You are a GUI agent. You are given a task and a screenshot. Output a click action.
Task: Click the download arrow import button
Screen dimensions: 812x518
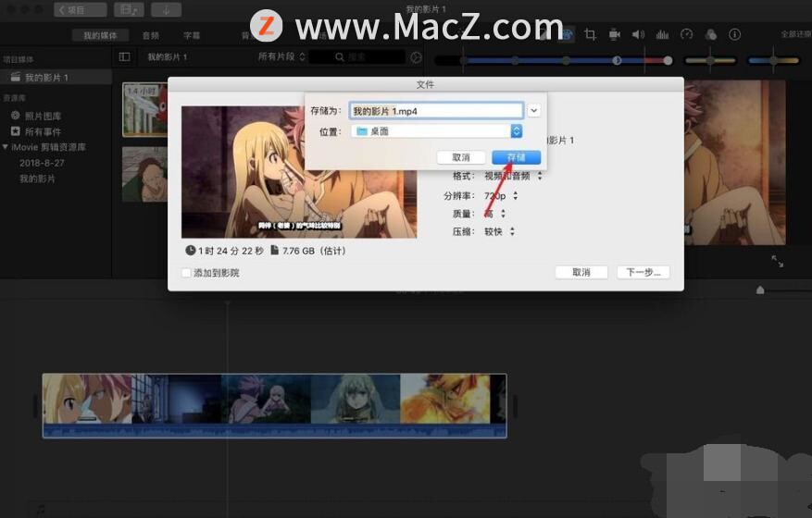[x=167, y=9]
